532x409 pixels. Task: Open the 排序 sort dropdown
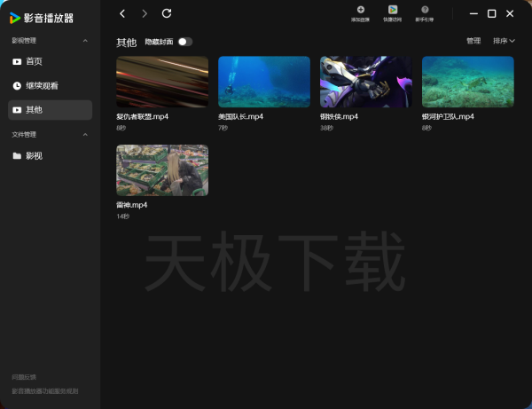503,41
